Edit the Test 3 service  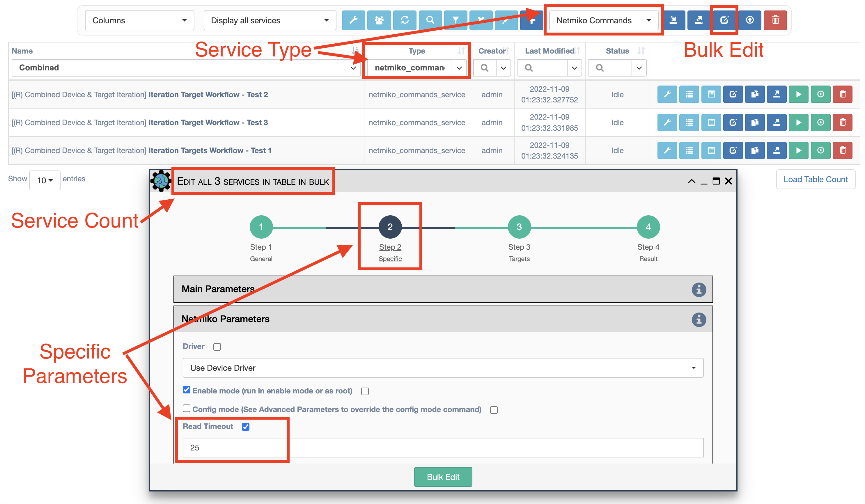click(x=733, y=123)
